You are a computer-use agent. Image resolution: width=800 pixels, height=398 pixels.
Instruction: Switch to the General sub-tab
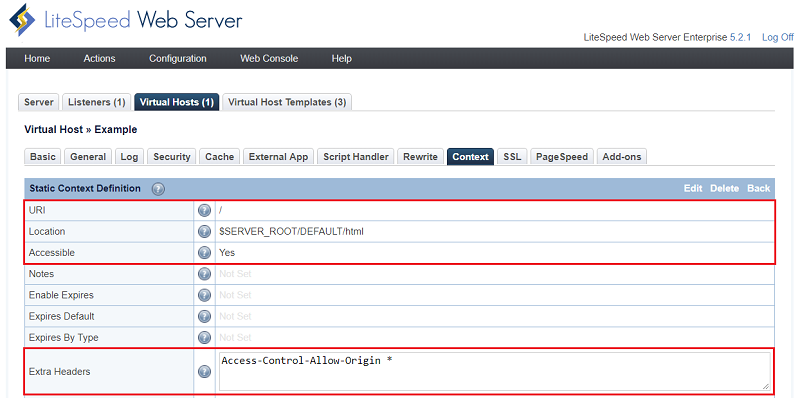pyautogui.click(x=88, y=157)
